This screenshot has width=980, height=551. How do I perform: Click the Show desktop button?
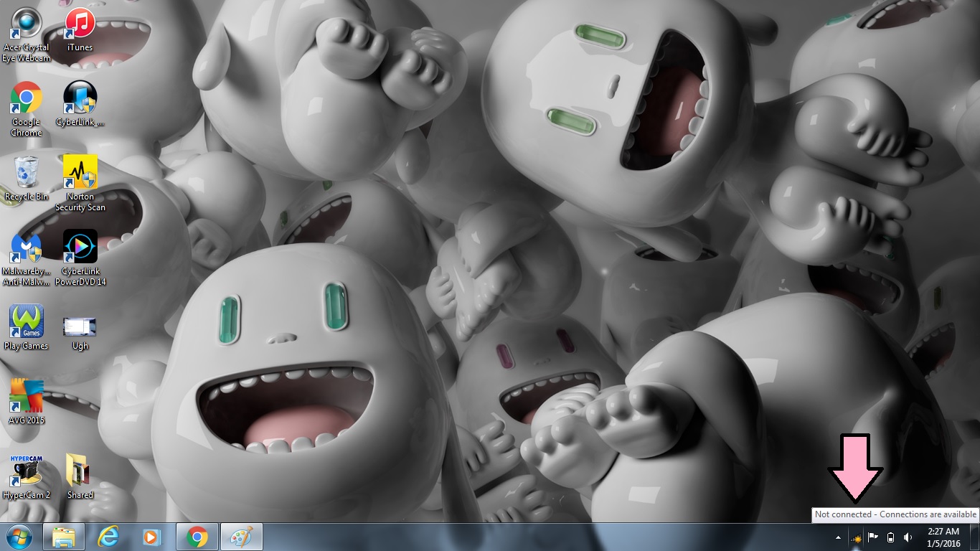975,537
